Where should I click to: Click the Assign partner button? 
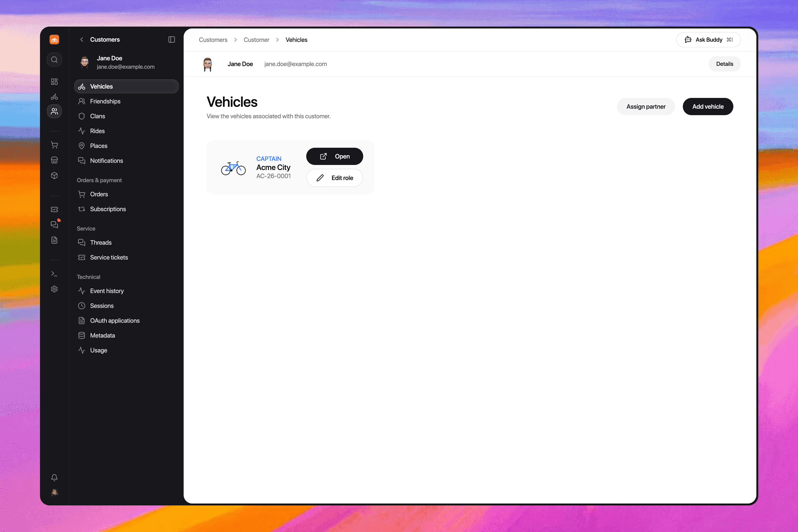click(646, 107)
